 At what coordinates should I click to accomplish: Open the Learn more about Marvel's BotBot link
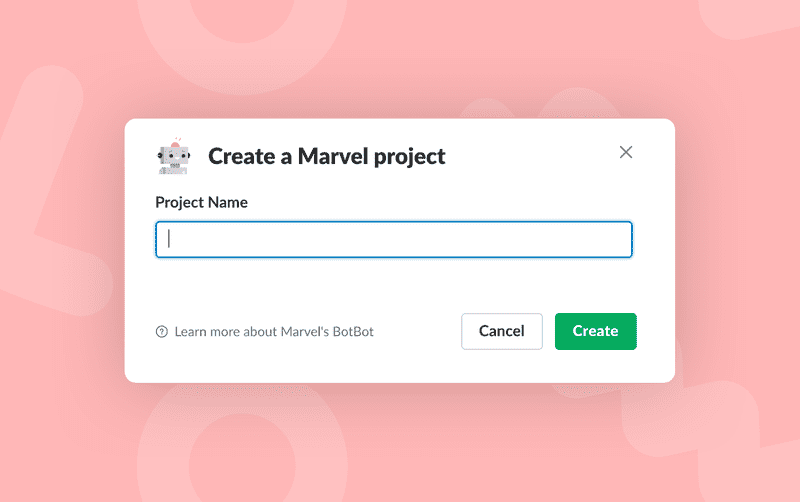coord(274,331)
